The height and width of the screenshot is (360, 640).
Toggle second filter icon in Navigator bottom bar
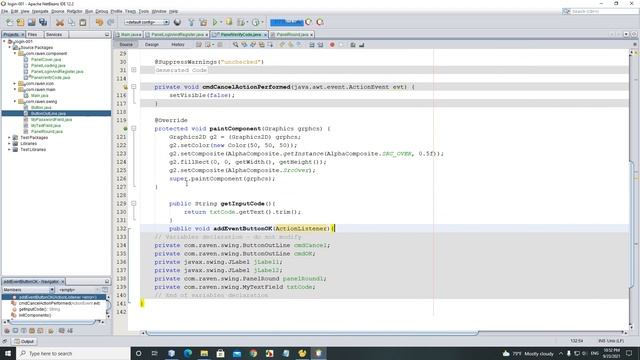click(x=15, y=331)
